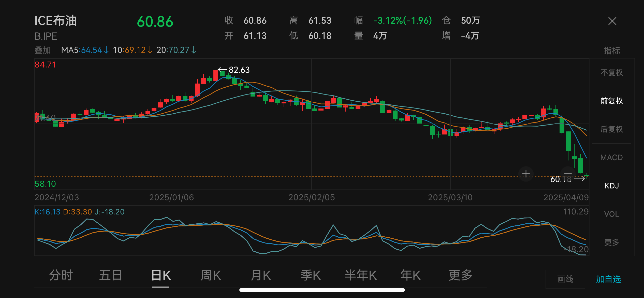Viewport: 644px width, 298px height.
Task: Switch to 年K tab
Action: coord(410,276)
